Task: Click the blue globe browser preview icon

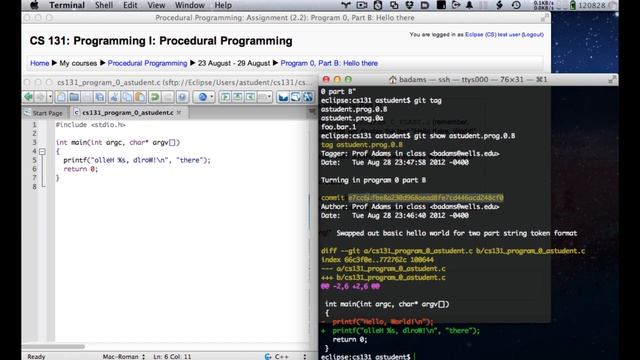Action: click(202, 97)
